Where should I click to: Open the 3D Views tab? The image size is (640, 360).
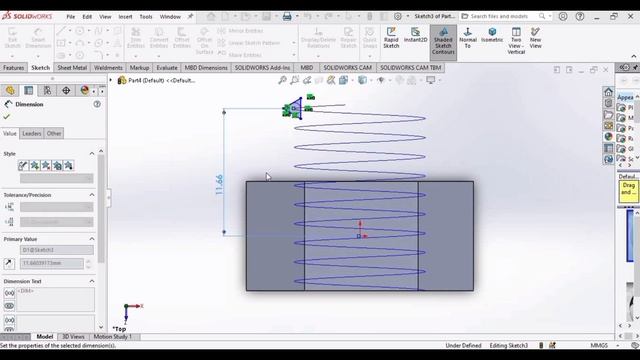[x=73, y=337]
